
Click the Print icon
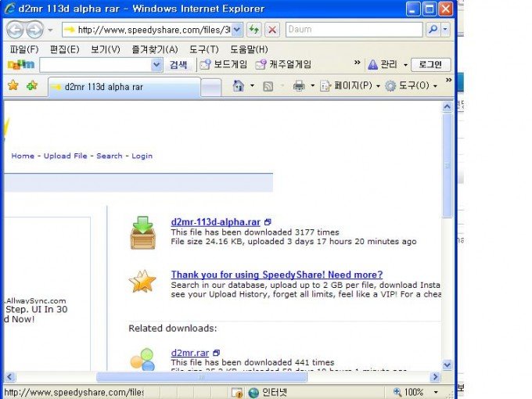(299, 86)
